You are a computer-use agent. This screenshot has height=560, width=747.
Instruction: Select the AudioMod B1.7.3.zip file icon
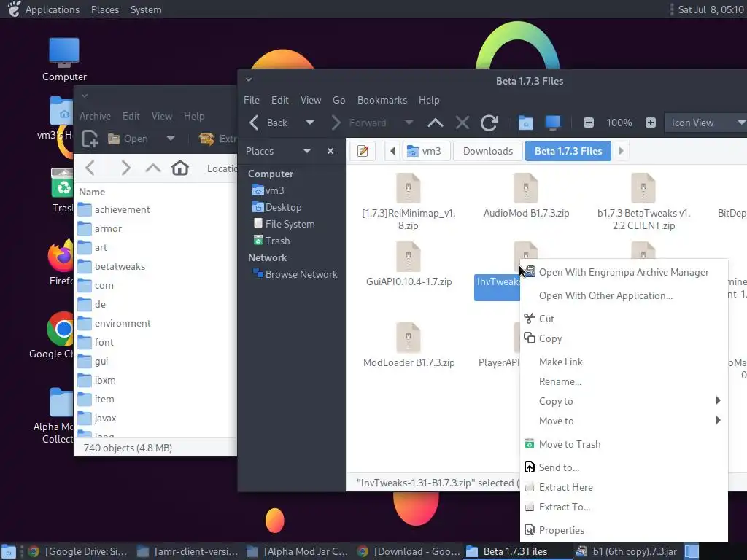526,189
